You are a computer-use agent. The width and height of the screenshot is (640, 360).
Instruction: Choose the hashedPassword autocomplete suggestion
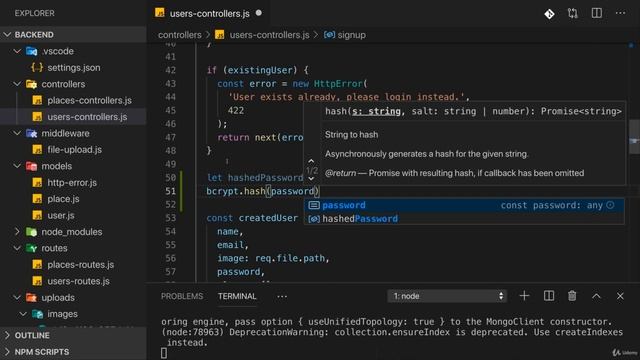464,219
